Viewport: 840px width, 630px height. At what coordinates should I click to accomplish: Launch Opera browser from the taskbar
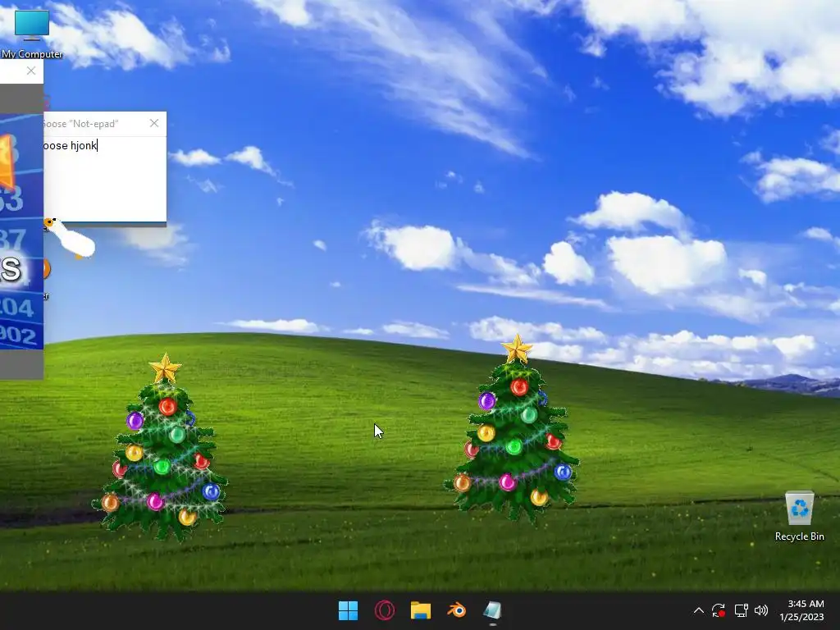(x=385, y=610)
